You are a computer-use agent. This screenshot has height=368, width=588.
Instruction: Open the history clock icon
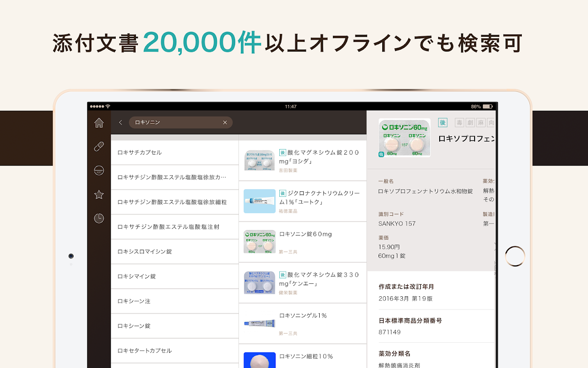[99, 218]
